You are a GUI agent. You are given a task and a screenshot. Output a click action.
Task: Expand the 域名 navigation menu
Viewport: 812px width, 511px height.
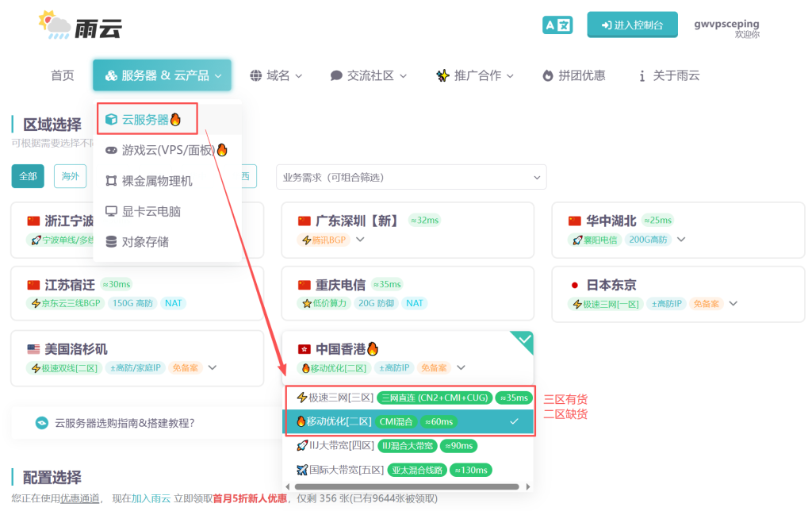coord(276,75)
